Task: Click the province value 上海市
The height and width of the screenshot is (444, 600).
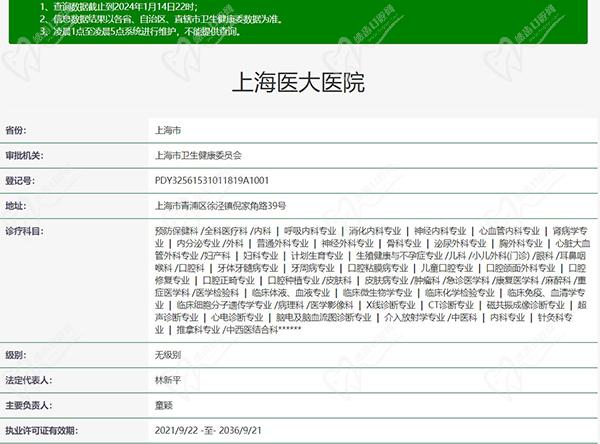Action: 169,131
